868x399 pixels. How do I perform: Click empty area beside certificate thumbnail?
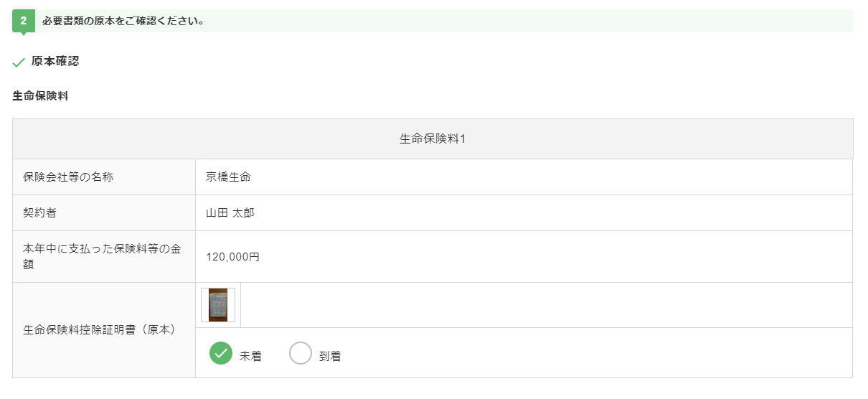tap(545, 305)
